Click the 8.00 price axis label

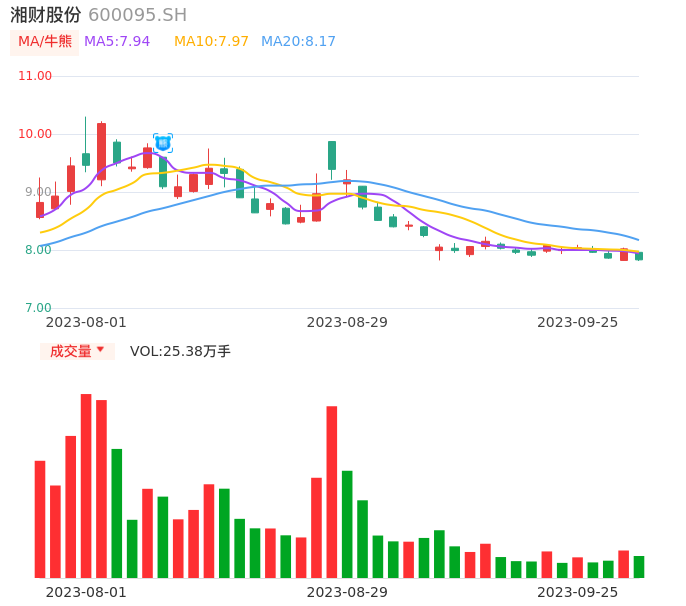(x=38, y=250)
